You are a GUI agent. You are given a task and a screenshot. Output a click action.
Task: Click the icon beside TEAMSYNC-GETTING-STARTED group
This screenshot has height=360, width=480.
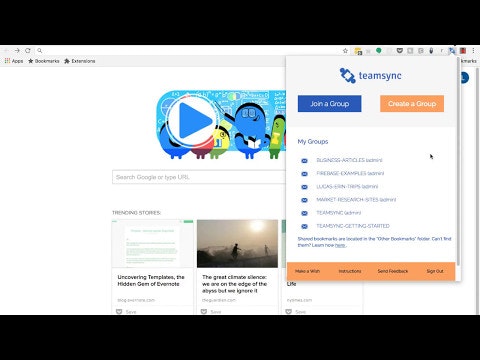pos(304,226)
